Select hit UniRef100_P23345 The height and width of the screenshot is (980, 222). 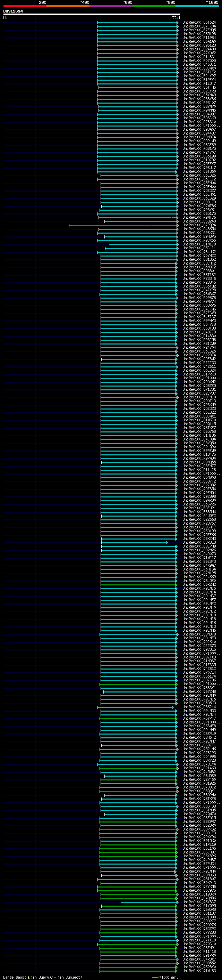pos(199,282)
